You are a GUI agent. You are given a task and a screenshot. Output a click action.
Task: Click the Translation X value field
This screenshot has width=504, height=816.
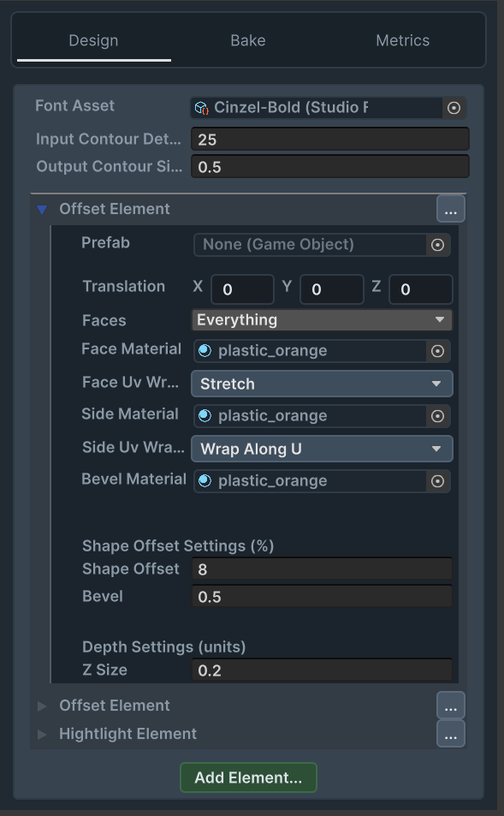pos(242,289)
